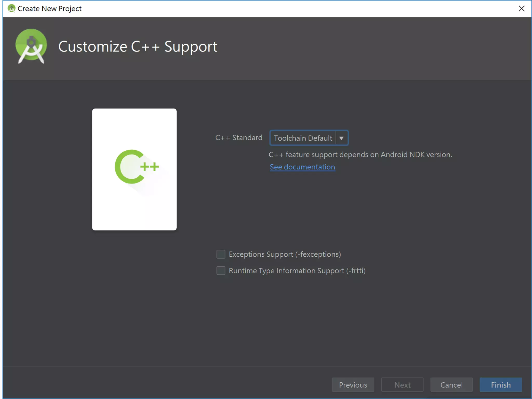
Task: Open the See documentation link
Action: click(x=302, y=167)
